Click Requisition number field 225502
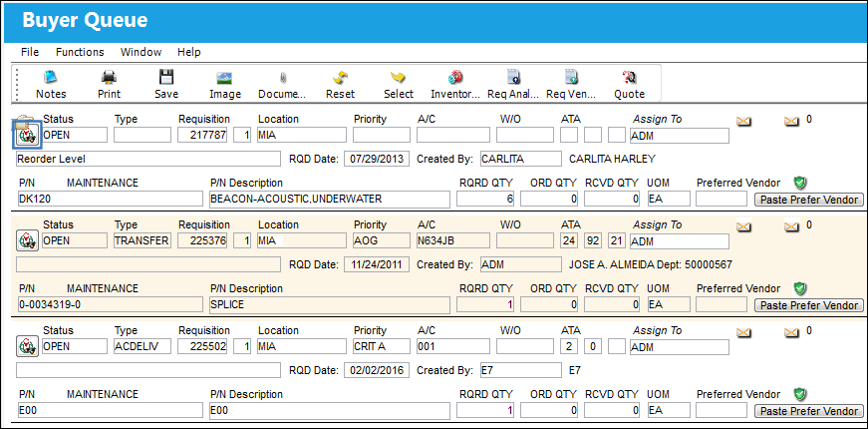This screenshot has width=868, height=429. point(202,347)
